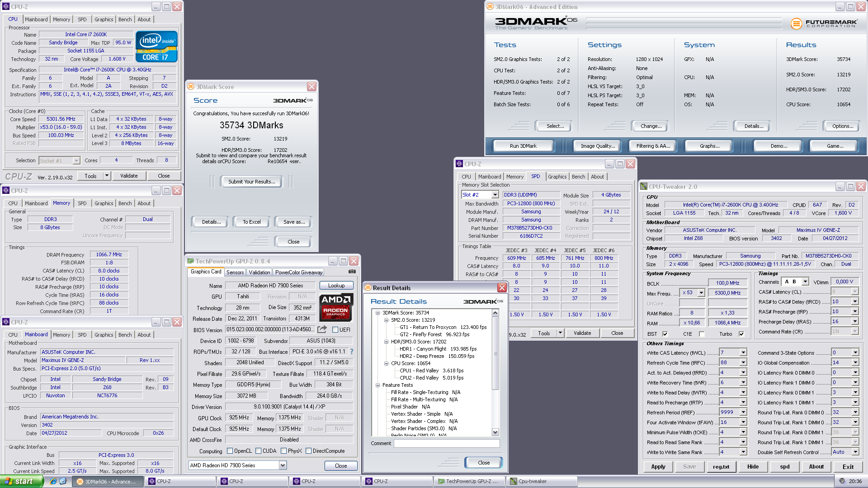Image resolution: width=868 pixels, height=488 pixels.
Task: Click the Futuremark logo in 3DMark06
Action: (824, 23)
